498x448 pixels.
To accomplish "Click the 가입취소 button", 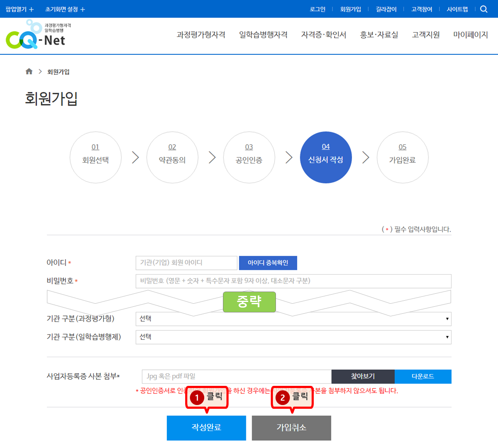I will click(x=292, y=428).
